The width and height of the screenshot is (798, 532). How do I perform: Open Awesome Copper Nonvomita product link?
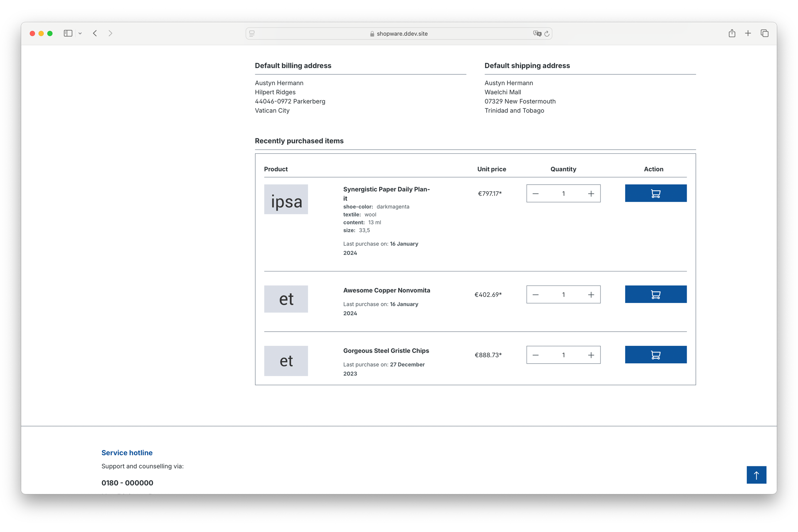pos(387,290)
